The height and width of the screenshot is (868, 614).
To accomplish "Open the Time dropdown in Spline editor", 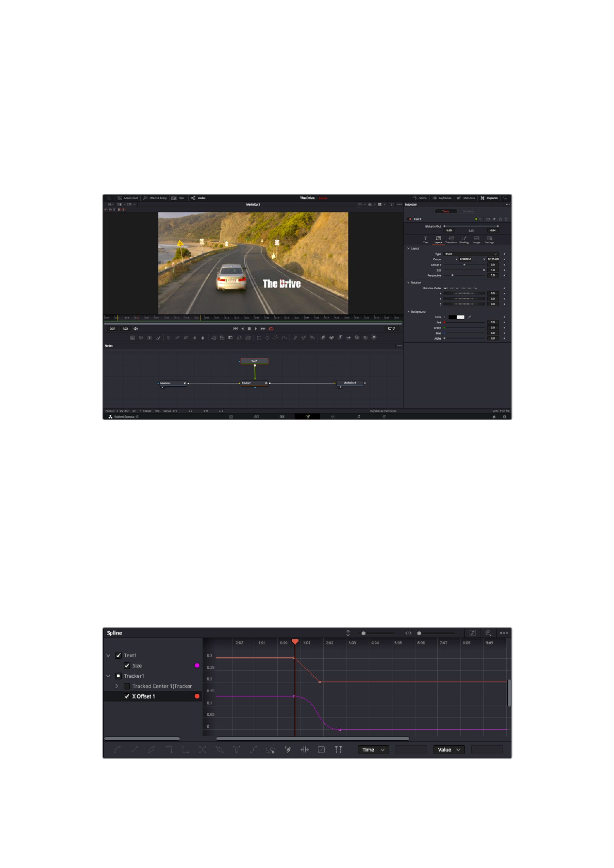I will point(373,750).
